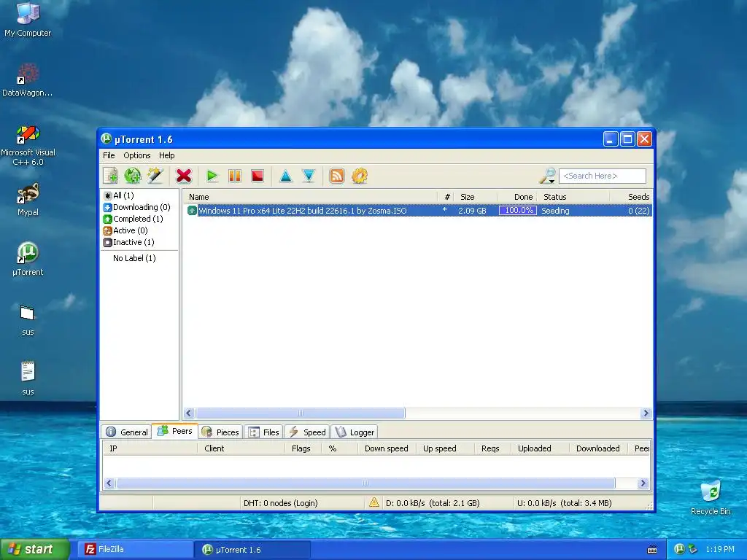Switch to the Logger tab
The image size is (747, 560).
point(355,432)
